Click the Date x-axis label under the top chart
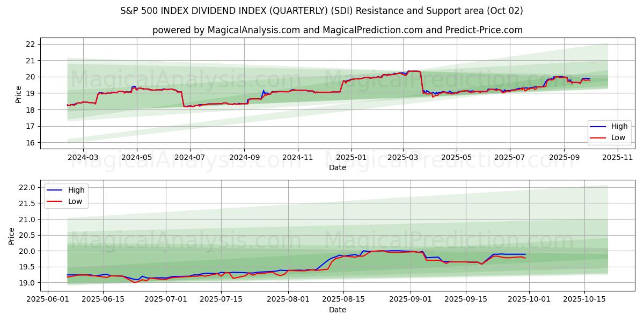The height and width of the screenshot is (322, 644). pos(337,167)
